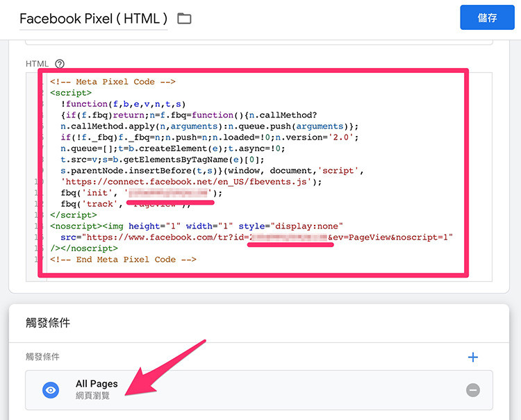Click the fbq('init' line
This screenshot has width=521, height=420.
pyautogui.click(x=141, y=193)
